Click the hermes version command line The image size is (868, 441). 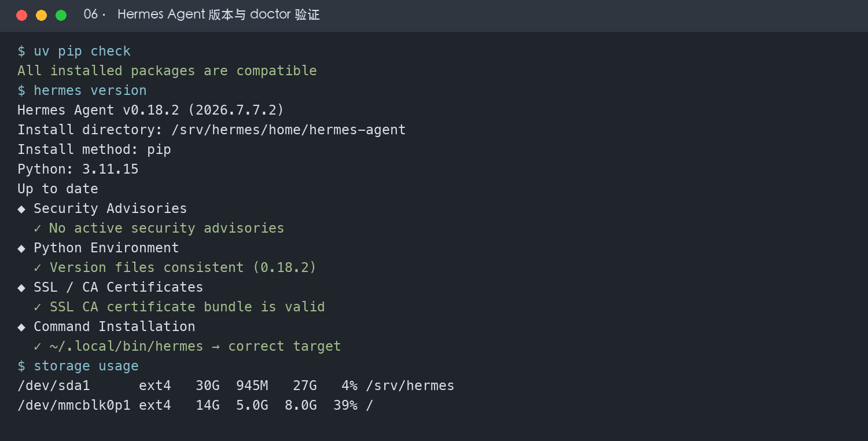(82, 91)
